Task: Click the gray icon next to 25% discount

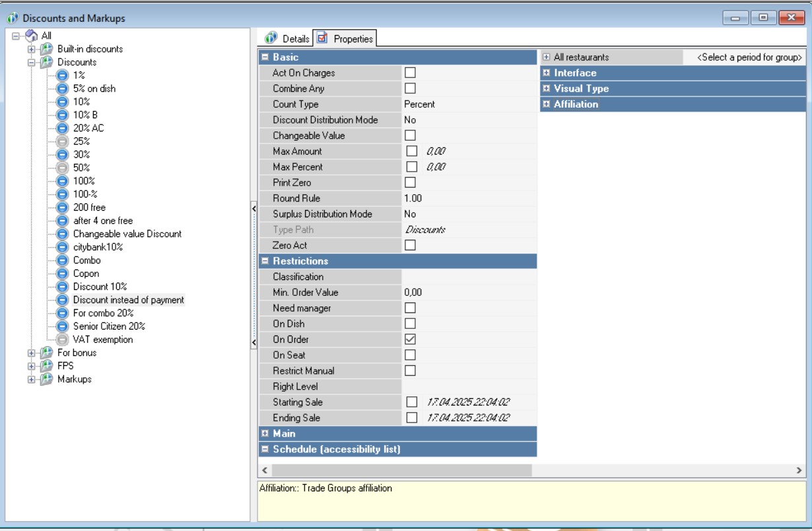Action: point(61,141)
